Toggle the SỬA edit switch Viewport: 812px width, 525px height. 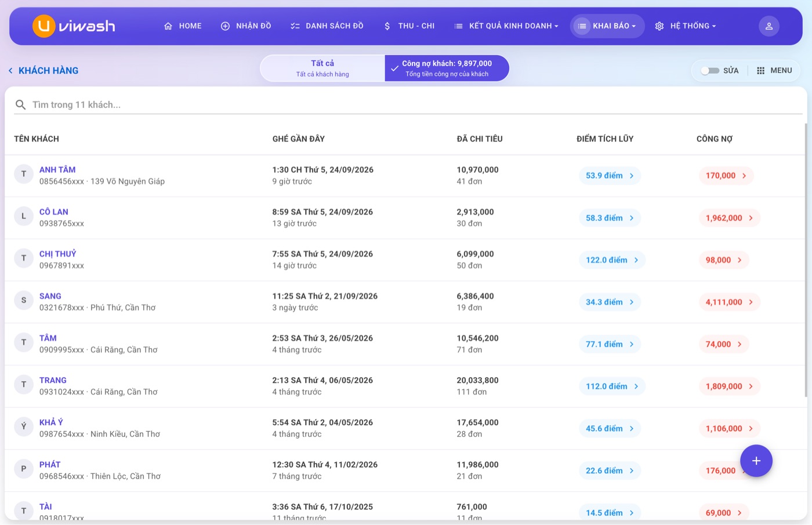click(710, 71)
